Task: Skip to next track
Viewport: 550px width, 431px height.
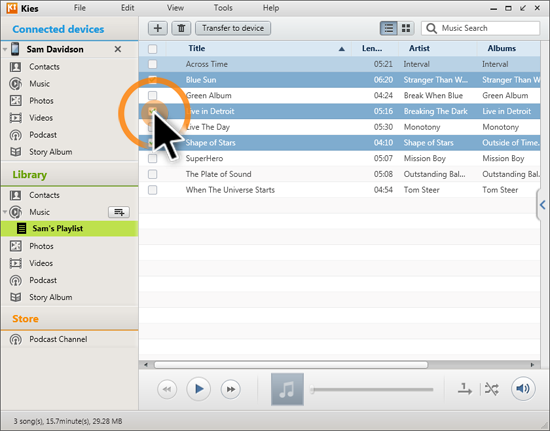Action: [x=230, y=389]
